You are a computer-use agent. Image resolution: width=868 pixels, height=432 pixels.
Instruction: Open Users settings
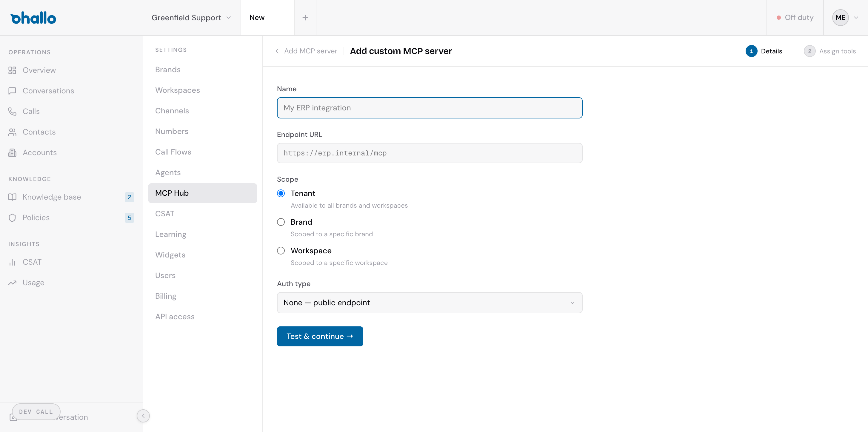pos(202,275)
